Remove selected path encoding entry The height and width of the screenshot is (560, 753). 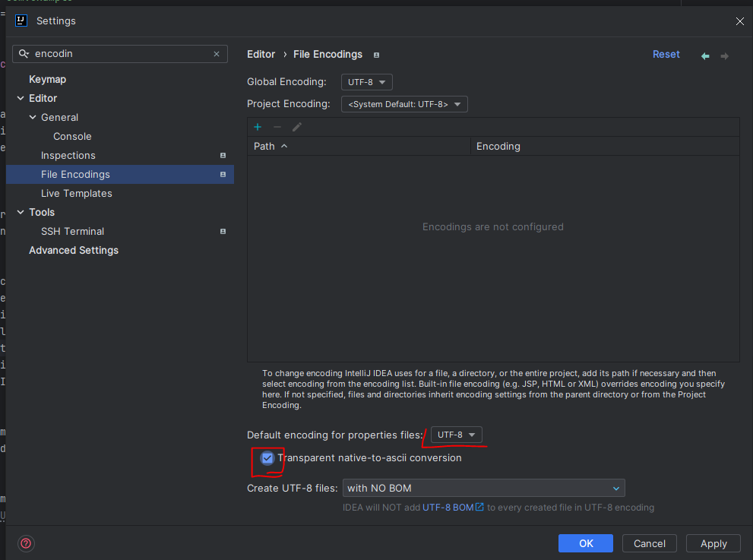click(x=277, y=127)
